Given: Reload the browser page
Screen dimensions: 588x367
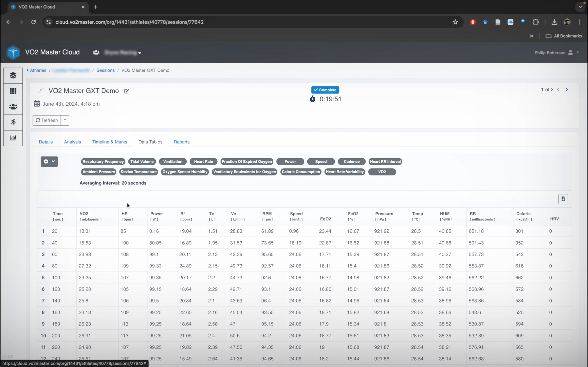Looking at the screenshot, I should coord(33,22).
